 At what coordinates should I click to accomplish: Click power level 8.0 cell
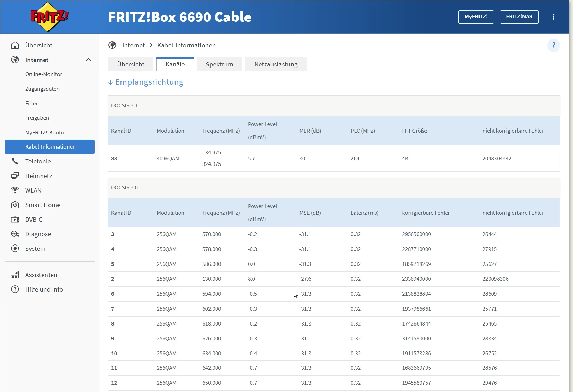[x=251, y=279]
